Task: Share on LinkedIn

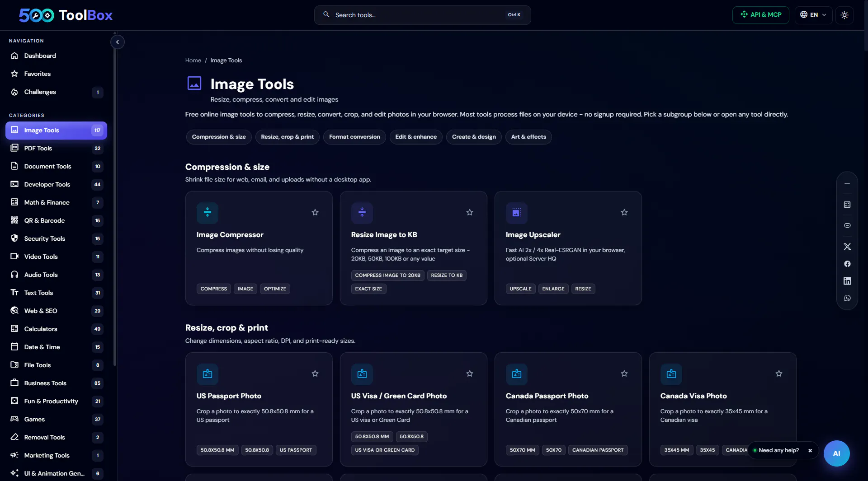Action: click(847, 281)
